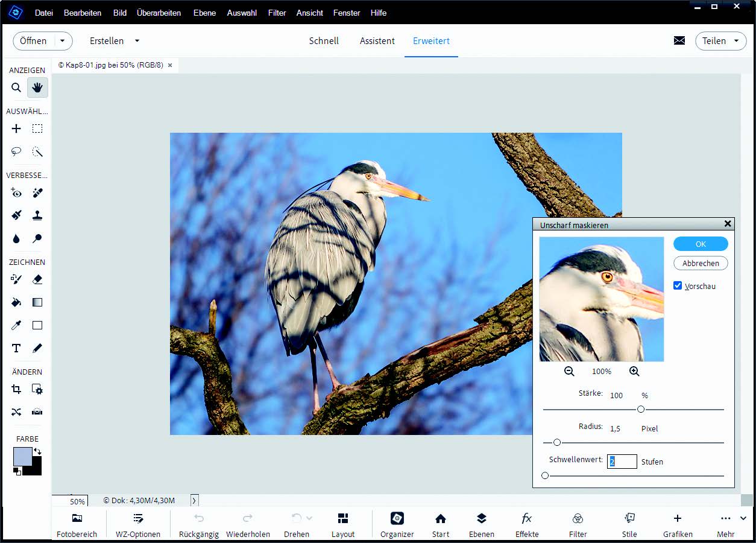This screenshot has height=543, width=756.
Task: Click the Schwellenwert input field
Action: (x=622, y=462)
